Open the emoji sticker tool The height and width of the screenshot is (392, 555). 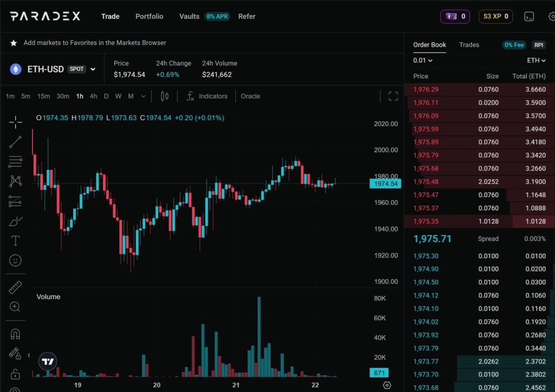point(15,260)
